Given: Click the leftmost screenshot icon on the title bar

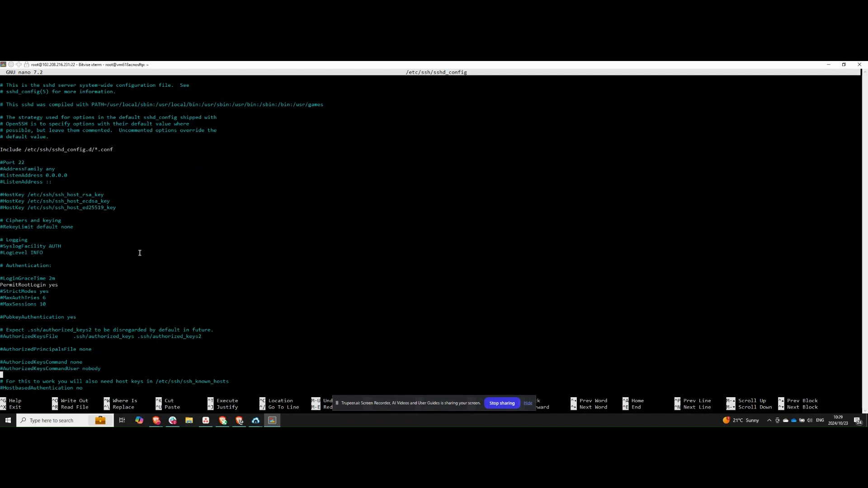Looking at the screenshot, I should pyautogui.click(x=3, y=65).
